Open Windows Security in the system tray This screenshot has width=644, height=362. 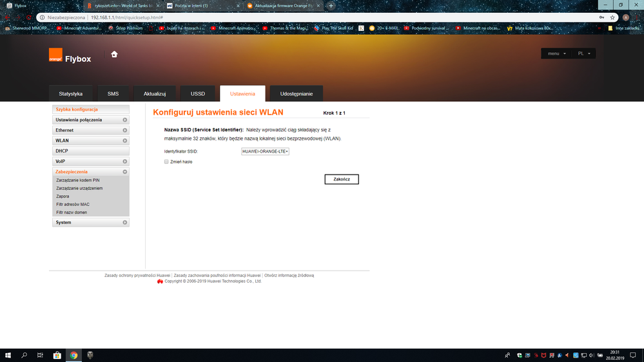pyautogui.click(x=520, y=356)
